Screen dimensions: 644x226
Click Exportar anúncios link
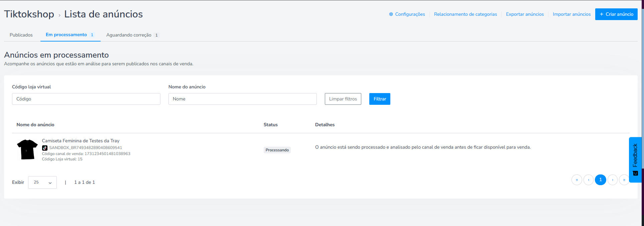tap(525, 14)
